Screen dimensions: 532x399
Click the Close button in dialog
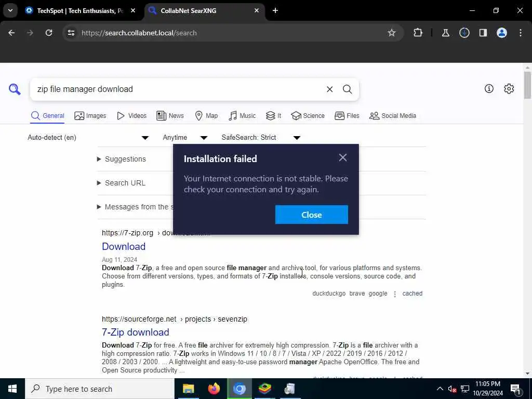tap(312, 215)
